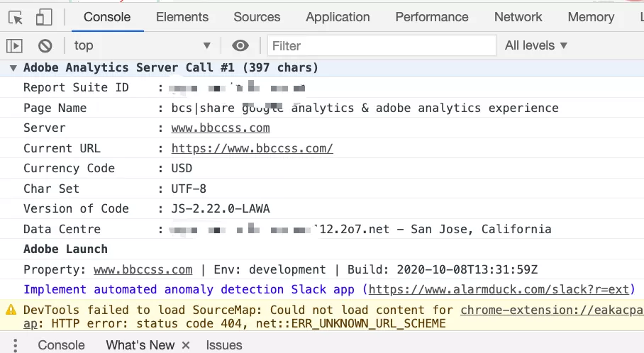Switch to the Performance tab
The width and height of the screenshot is (644, 353).
point(432,17)
